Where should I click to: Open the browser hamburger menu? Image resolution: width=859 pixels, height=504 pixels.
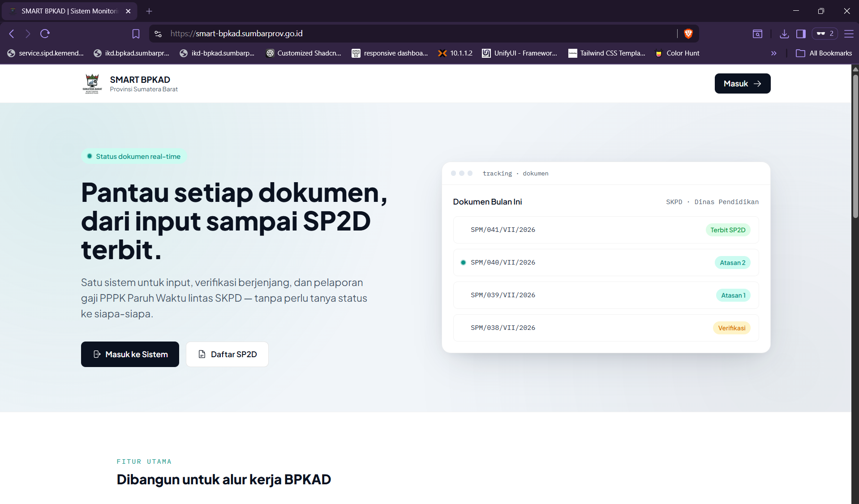pyautogui.click(x=849, y=34)
